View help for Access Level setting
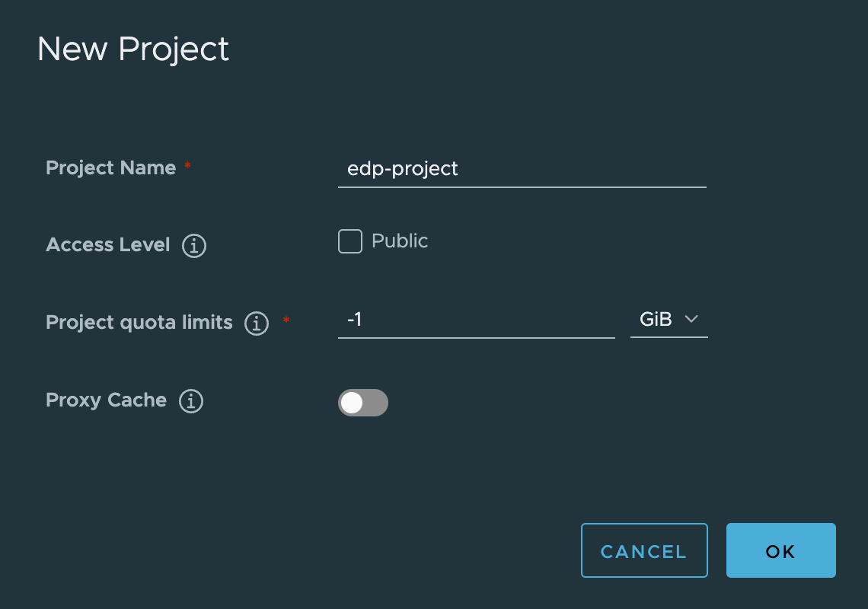Screen dimensions: 868x609 click(193, 246)
